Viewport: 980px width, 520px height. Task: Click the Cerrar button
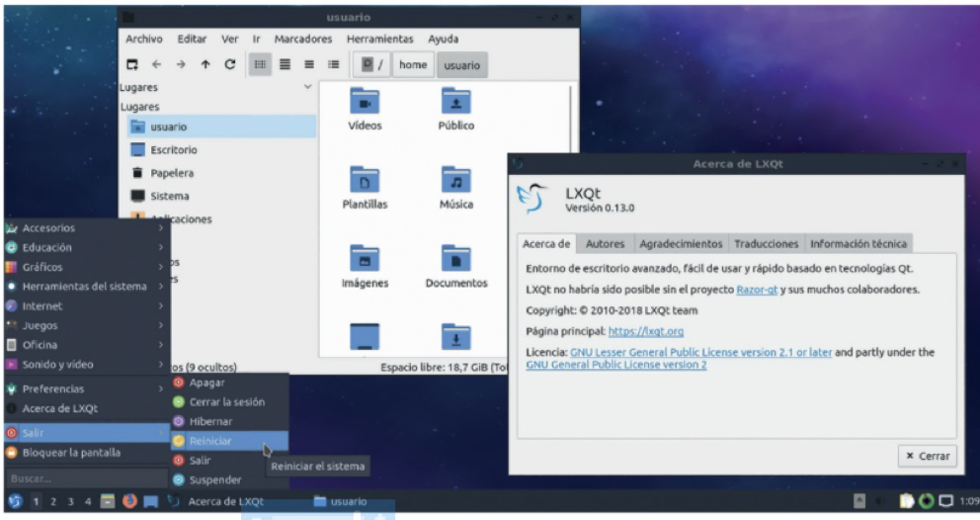pyautogui.click(x=928, y=456)
